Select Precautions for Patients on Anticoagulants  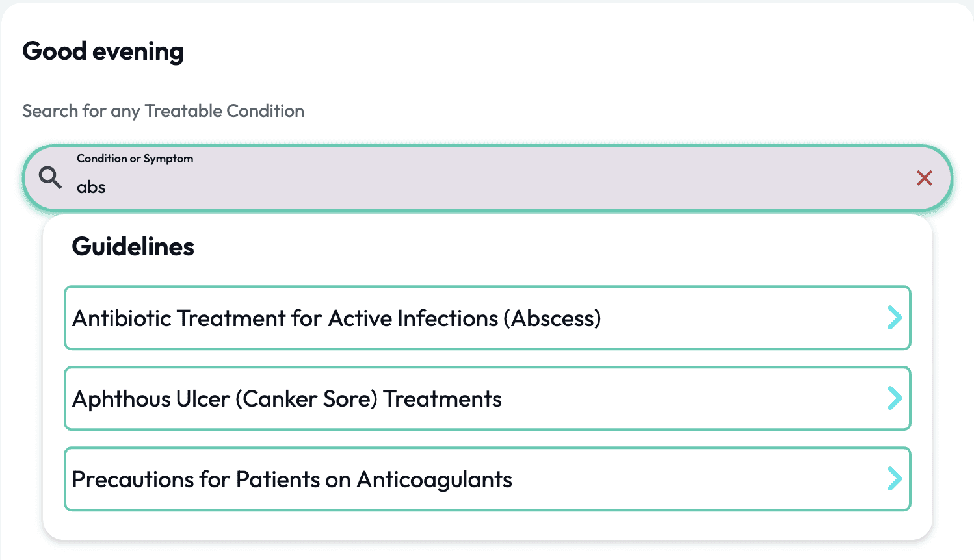point(488,479)
